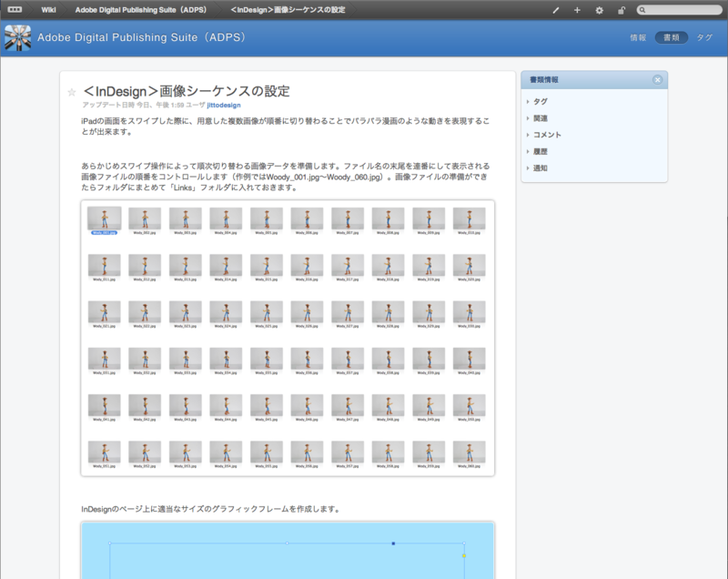This screenshot has width=728, height=579.
Task: Click the Woody_021.jpg thumbnail
Action: coord(105,311)
